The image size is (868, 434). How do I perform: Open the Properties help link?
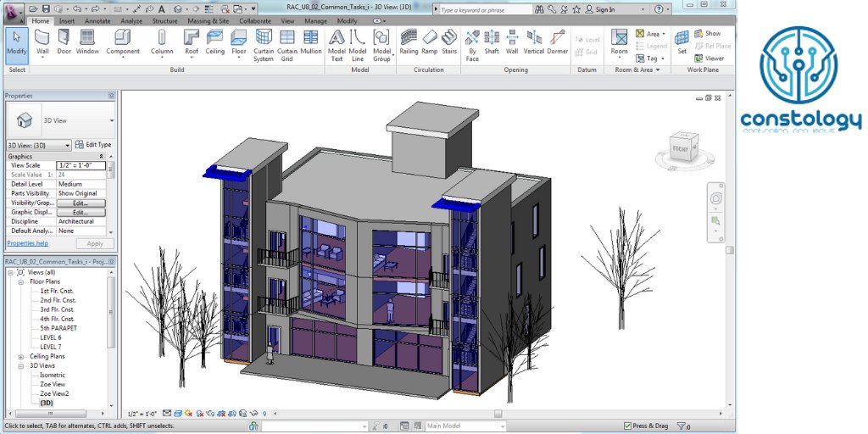(28, 243)
